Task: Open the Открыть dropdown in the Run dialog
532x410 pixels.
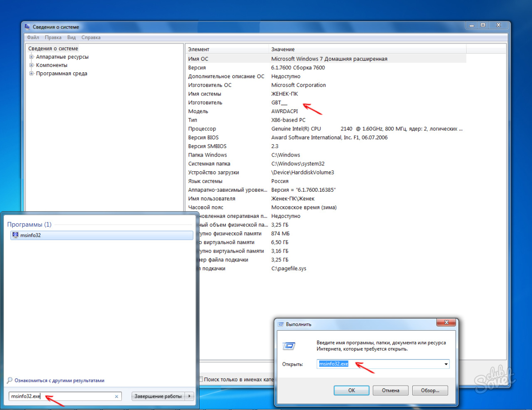Action: pos(446,364)
